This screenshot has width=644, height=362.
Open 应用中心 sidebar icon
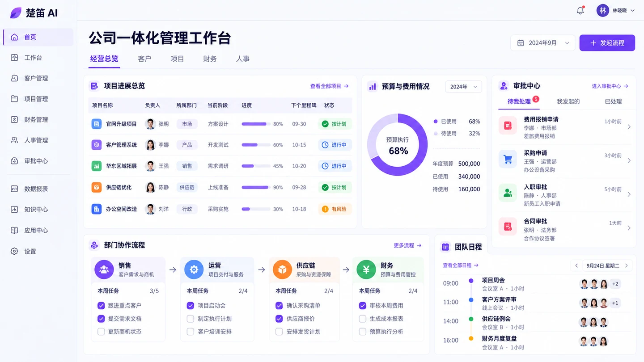click(x=14, y=230)
